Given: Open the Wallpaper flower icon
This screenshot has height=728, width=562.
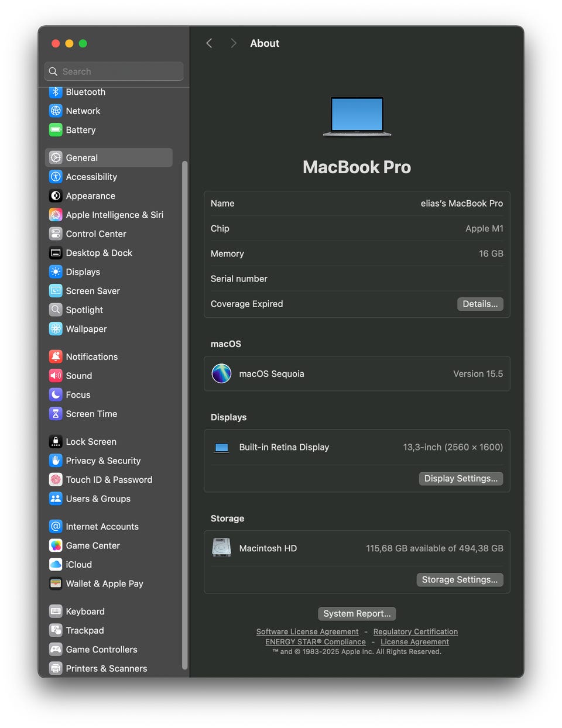Looking at the screenshot, I should pyautogui.click(x=56, y=329).
